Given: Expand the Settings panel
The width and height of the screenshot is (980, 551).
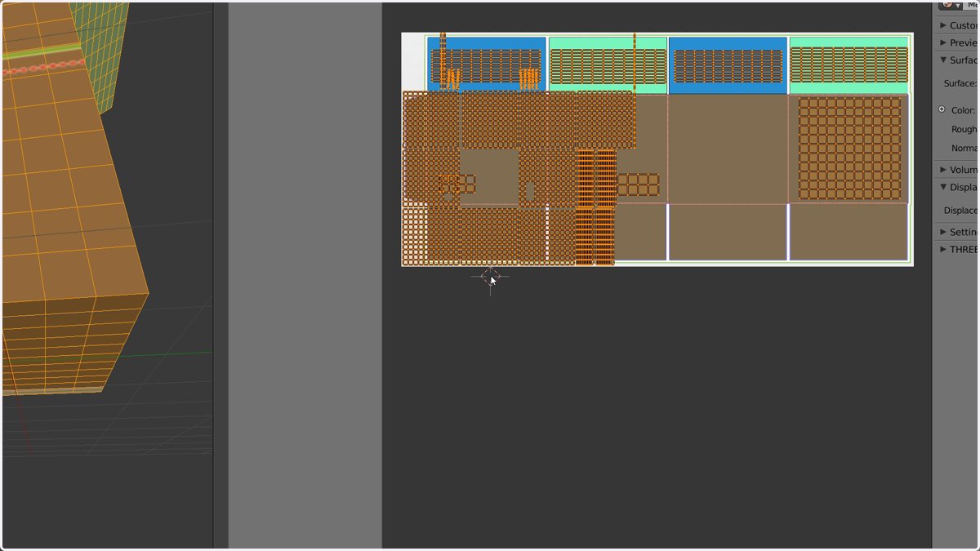Looking at the screenshot, I should [x=943, y=232].
